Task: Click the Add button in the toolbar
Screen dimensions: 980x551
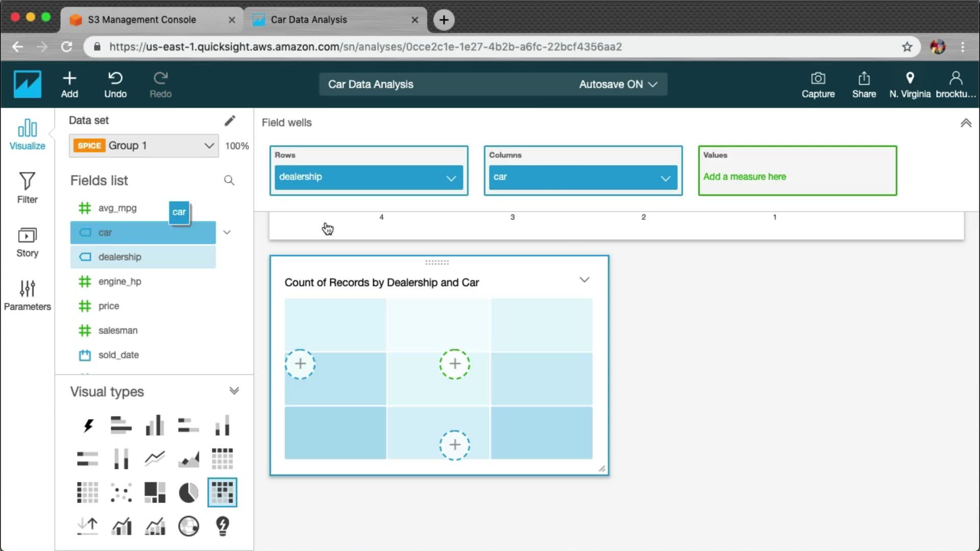Action: pyautogui.click(x=69, y=85)
